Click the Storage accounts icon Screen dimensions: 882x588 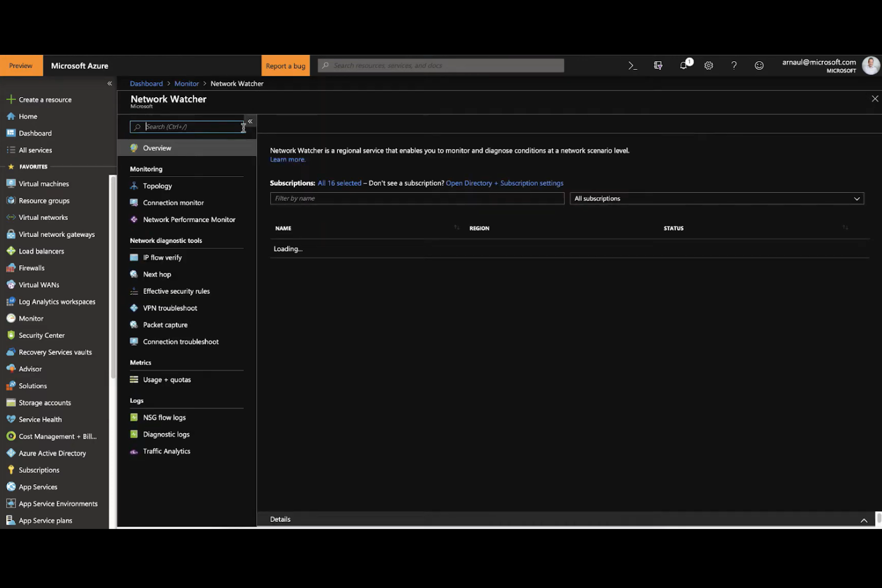(x=11, y=402)
